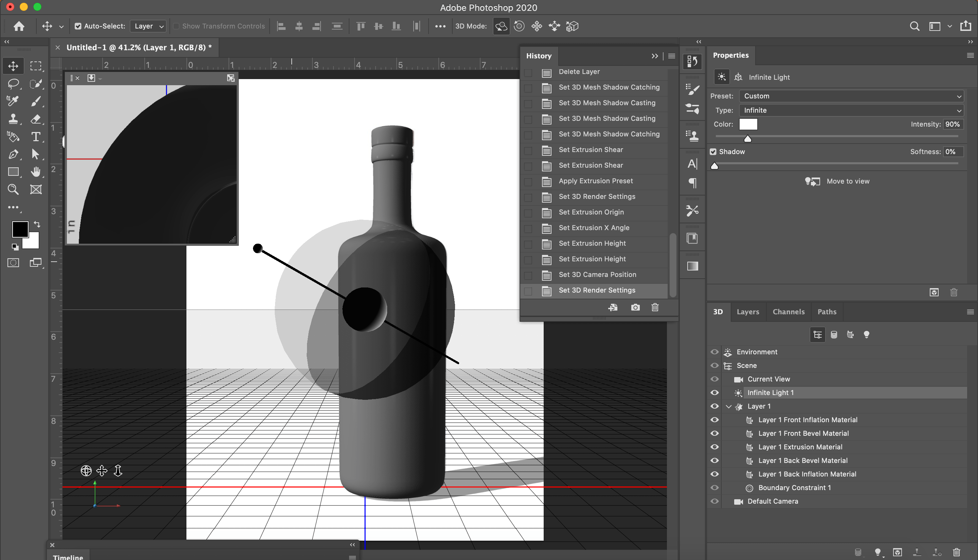Image resolution: width=978 pixels, height=560 pixels.
Task: Switch to the Layers tab
Action: [x=747, y=312]
